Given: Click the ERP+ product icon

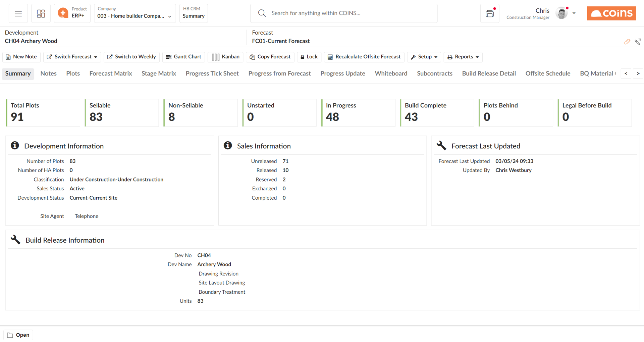Looking at the screenshot, I should 63,13.
